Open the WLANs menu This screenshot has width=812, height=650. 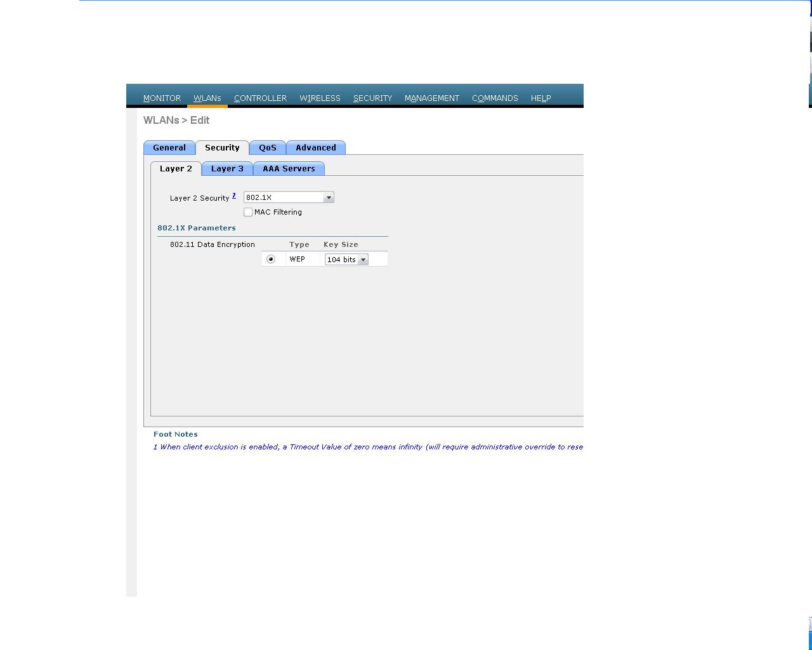point(207,98)
